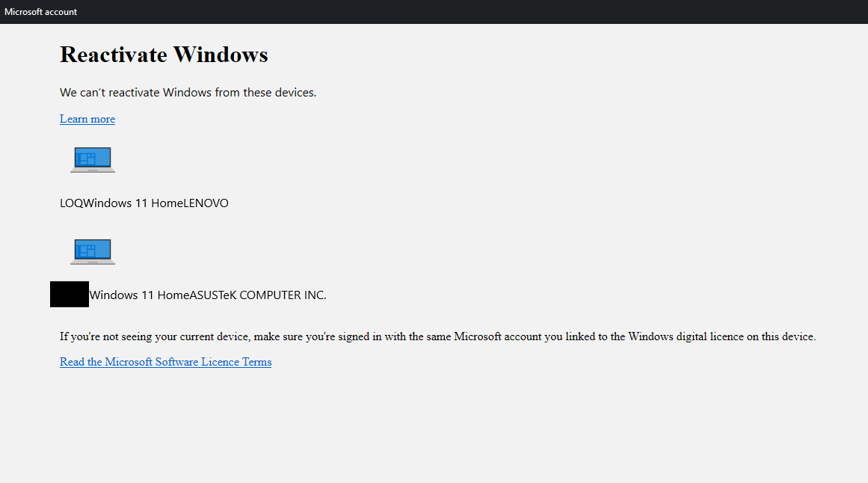Click the 'LOQWindows 11 HomeLENOVO' device label
868x483 pixels.
144,203
